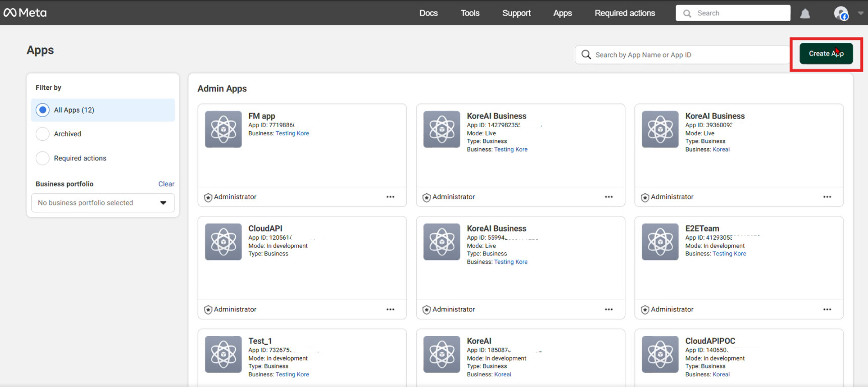This screenshot has width=868, height=387.
Task: Open Testing Kore link on FM app
Action: point(292,133)
